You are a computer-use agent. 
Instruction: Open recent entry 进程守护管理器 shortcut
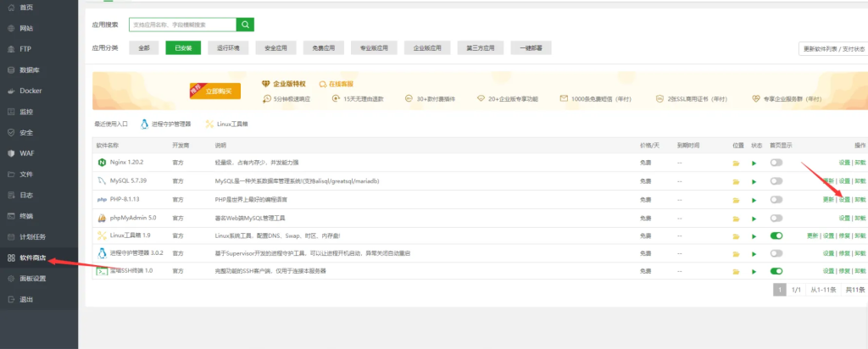point(166,124)
